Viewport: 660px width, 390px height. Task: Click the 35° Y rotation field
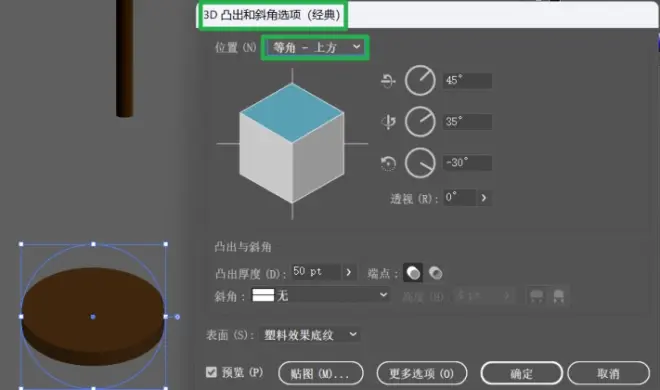click(467, 122)
